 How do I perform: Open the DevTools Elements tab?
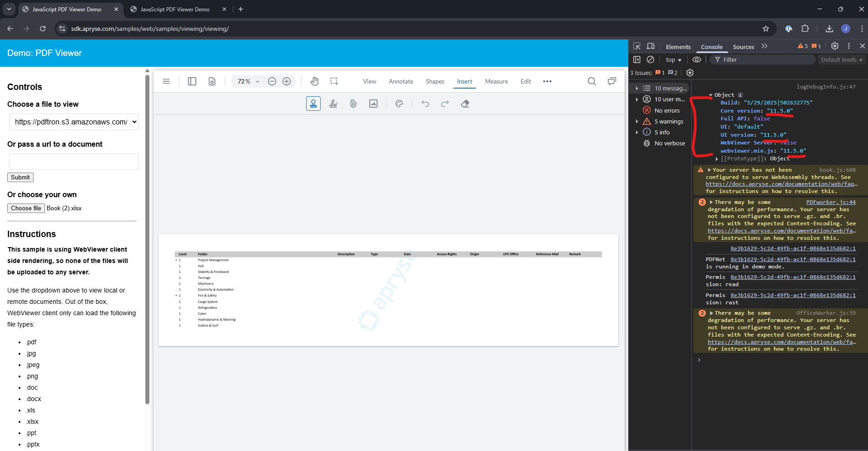click(678, 47)
